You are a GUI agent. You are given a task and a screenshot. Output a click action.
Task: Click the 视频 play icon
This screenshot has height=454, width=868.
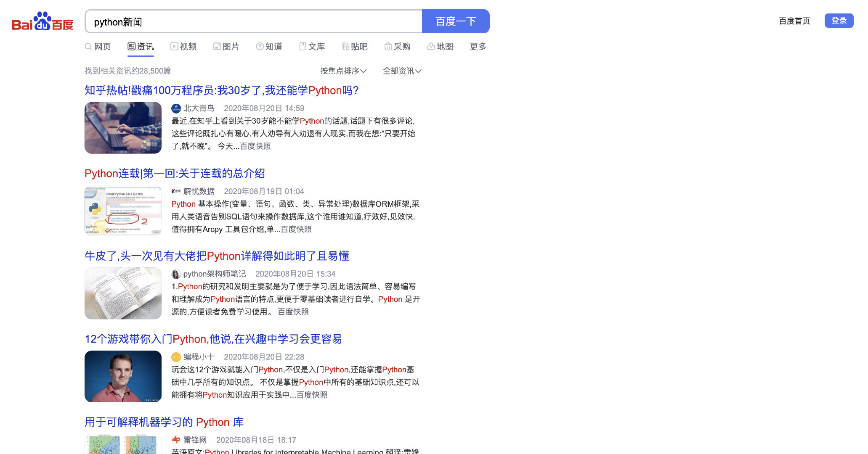(x=174, y=47)
